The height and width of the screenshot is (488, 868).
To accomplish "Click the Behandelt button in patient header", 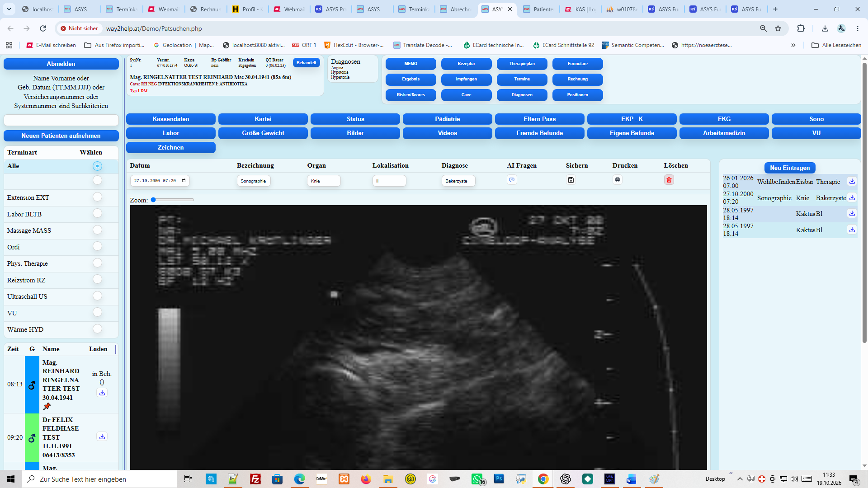I will [306, 63].
